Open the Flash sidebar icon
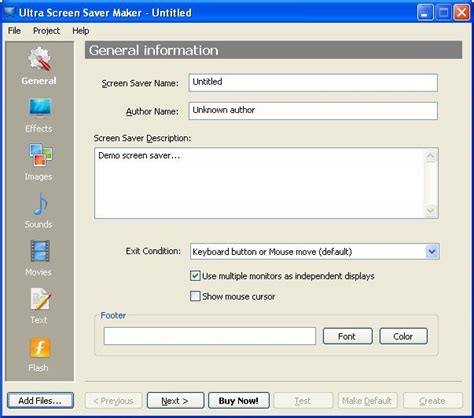The height and width of the screenshot is (418, 474). click(40, 347)
